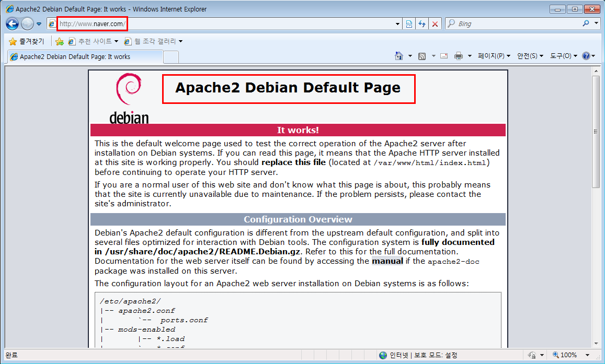Viewport: 605px width, 364px height.
Task: Open the 페이지(P) menu
Action: pyautogui.click(x=494, y=56)
